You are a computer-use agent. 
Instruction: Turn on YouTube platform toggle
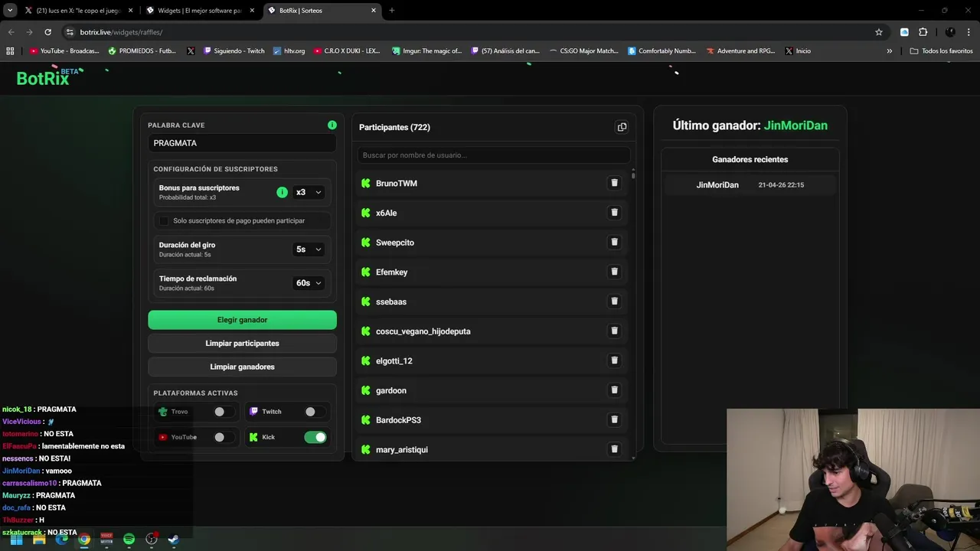[x=223, y=437]
